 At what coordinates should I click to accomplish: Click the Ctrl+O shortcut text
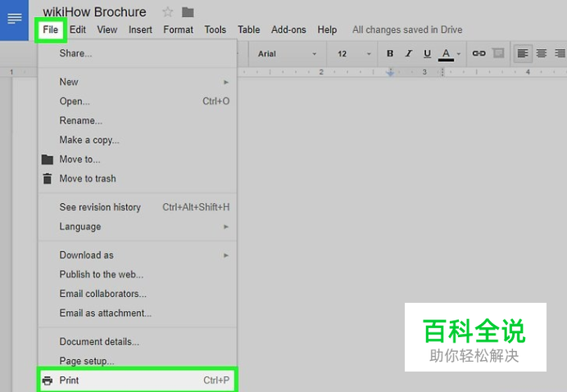tap(215, 101)
